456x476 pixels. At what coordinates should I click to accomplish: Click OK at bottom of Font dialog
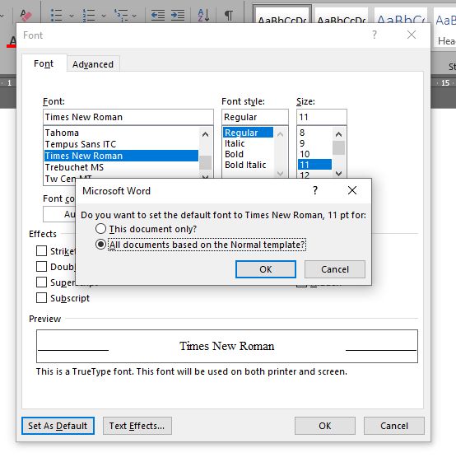tap(325, 426)
